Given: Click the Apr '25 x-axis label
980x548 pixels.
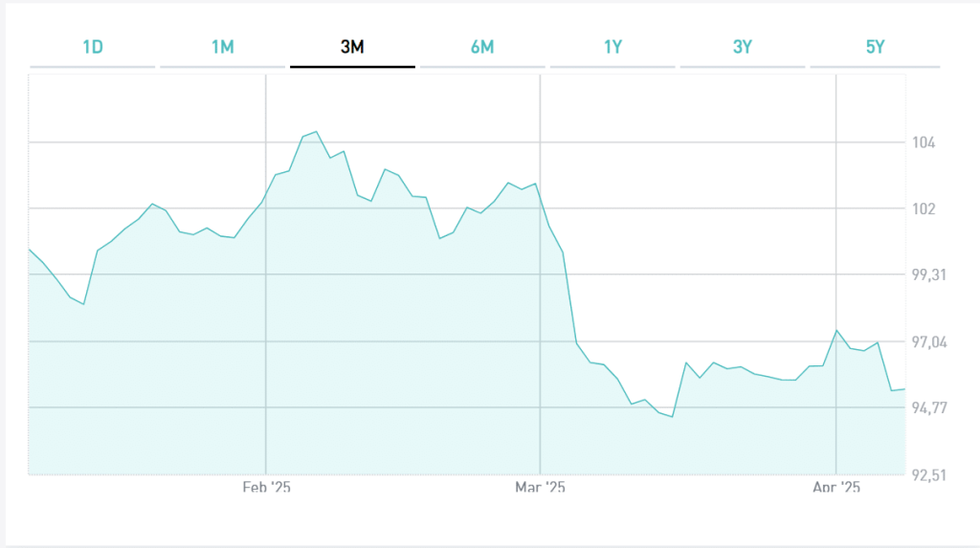Looking at the screenshot, I should pyautogui.click(x=836, y=488).
